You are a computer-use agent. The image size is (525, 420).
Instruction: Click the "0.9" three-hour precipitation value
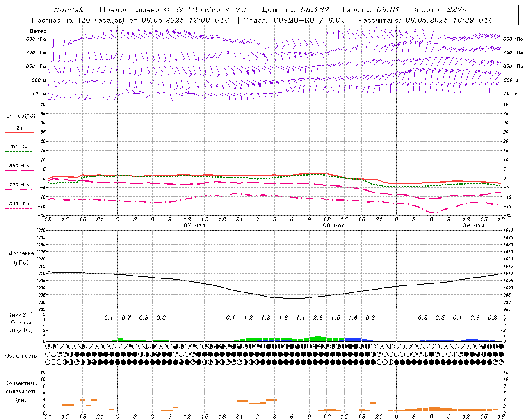click(475, 317)
